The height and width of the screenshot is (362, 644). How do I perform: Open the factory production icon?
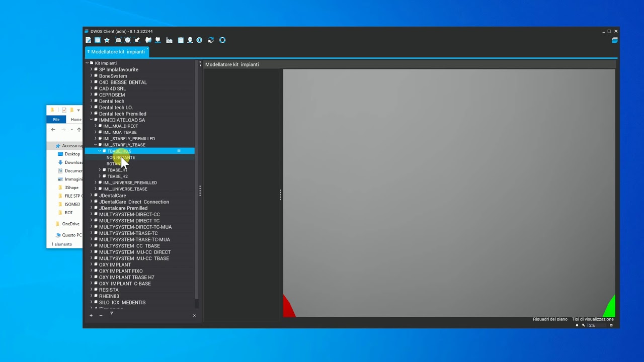click(x=169, y=40)
